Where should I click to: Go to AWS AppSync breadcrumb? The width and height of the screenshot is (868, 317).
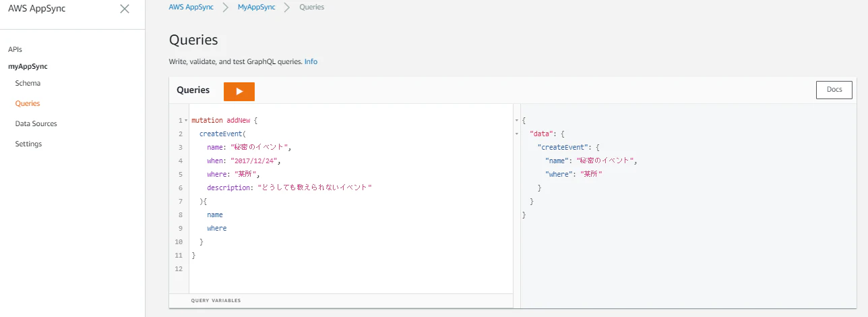coord(191,7)
